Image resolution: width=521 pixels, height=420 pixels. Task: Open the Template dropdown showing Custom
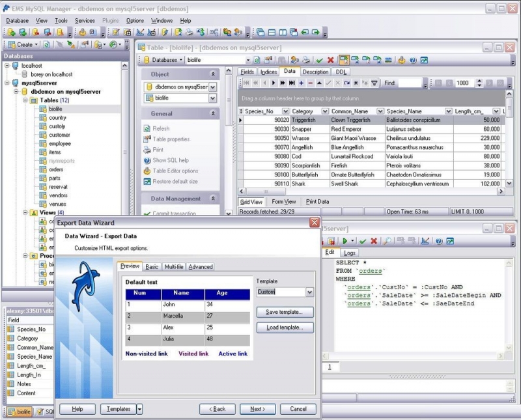pos(309,292)
